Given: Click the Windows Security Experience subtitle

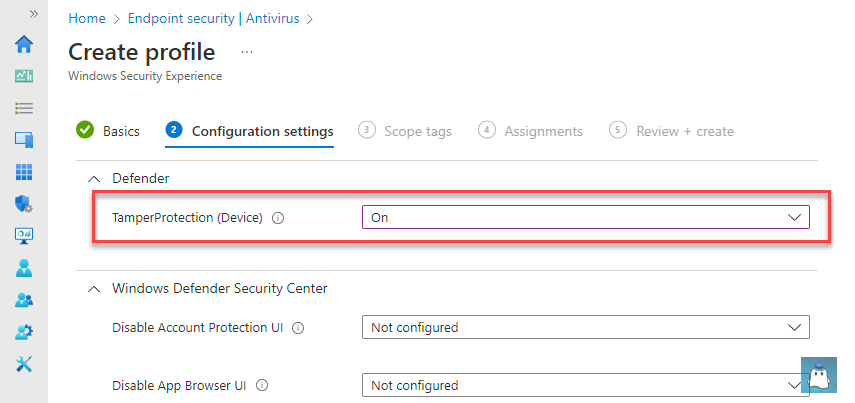Looking at the screenshot, I should [x=145, y=76].
